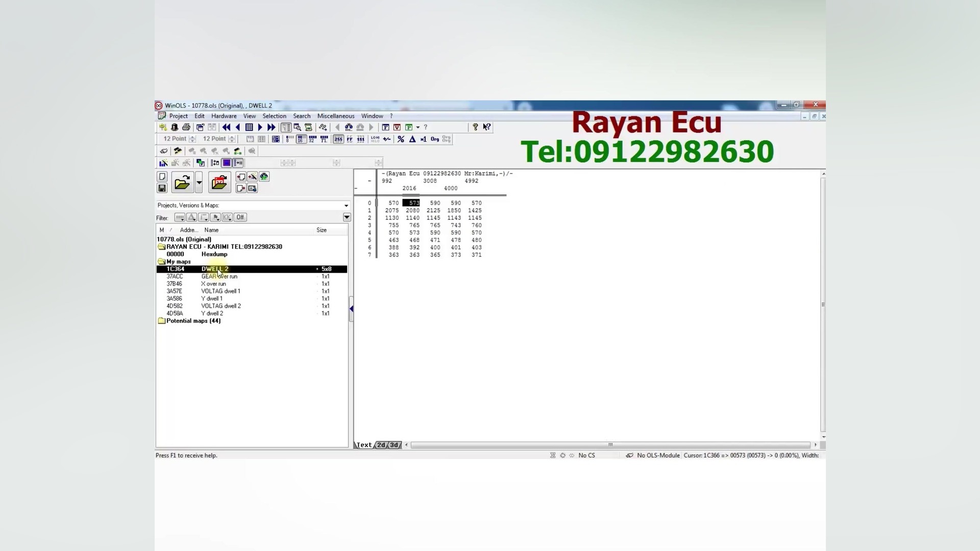The width and height of the screenshot is (980, 551).
Task: Click the printer icon in the toolbar
Action: [186, 127]
